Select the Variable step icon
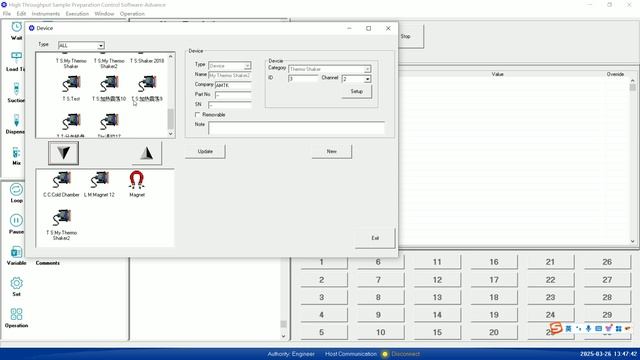 pos(16,251)
